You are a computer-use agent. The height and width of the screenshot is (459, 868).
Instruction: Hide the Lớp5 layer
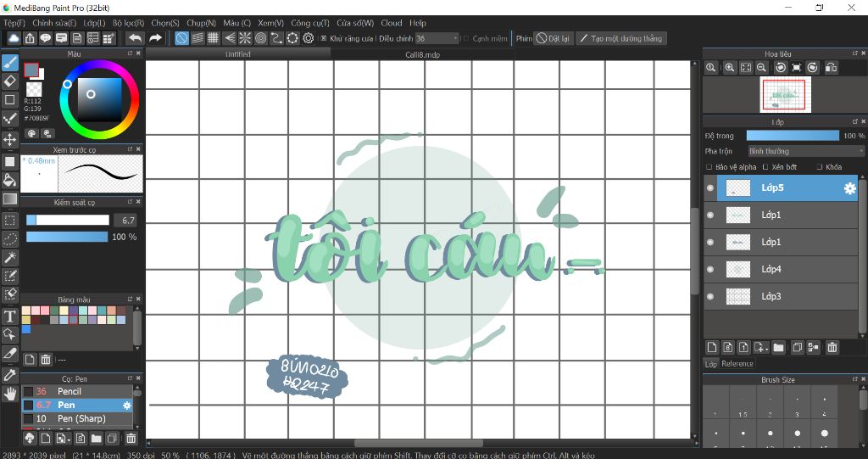tap(710, 188)
